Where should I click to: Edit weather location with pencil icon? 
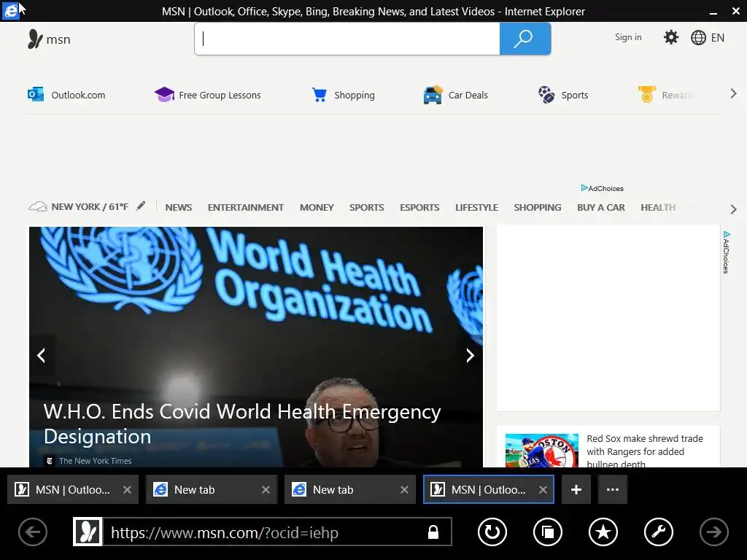pos(141,206)
